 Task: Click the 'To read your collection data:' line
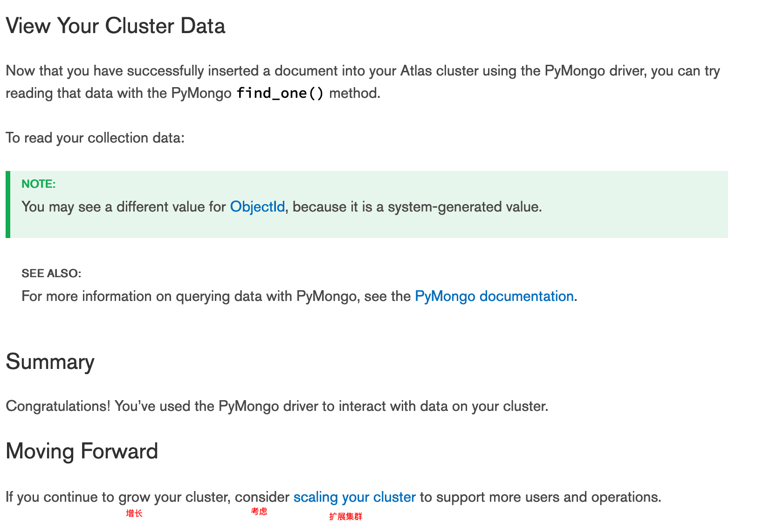95,138
